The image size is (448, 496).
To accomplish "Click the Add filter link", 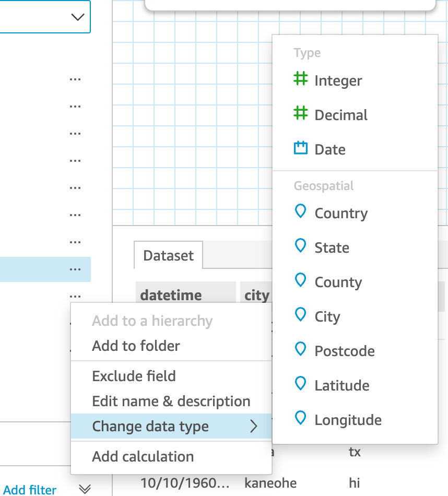I will tap(30, 490).
